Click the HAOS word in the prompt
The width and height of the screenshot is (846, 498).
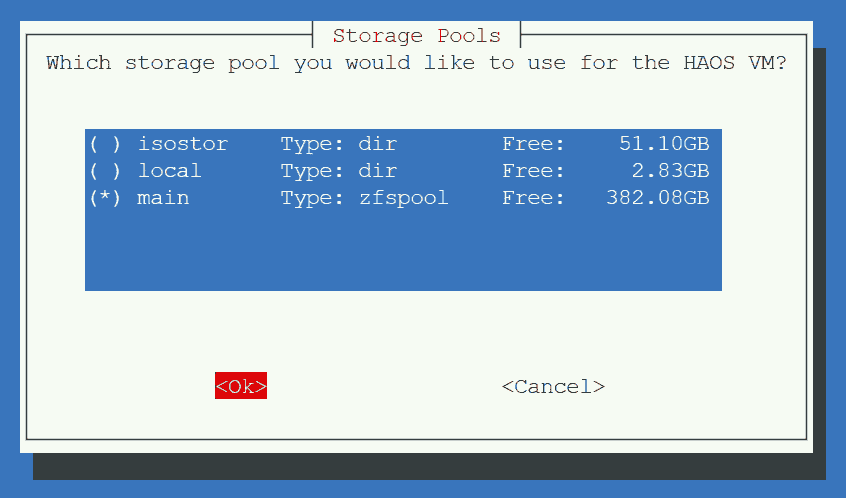pyautogui.click(x=709, y=63)
